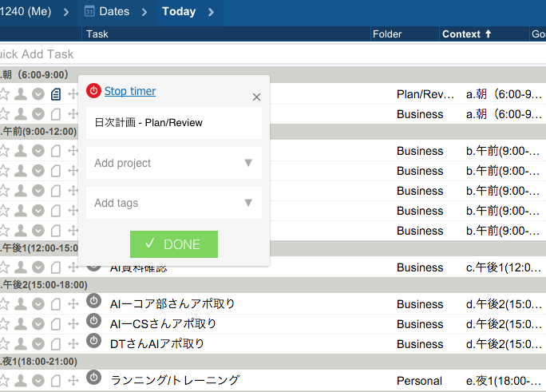Click the drag handle icon for ランニング/トレーニング

coord(73,381)
